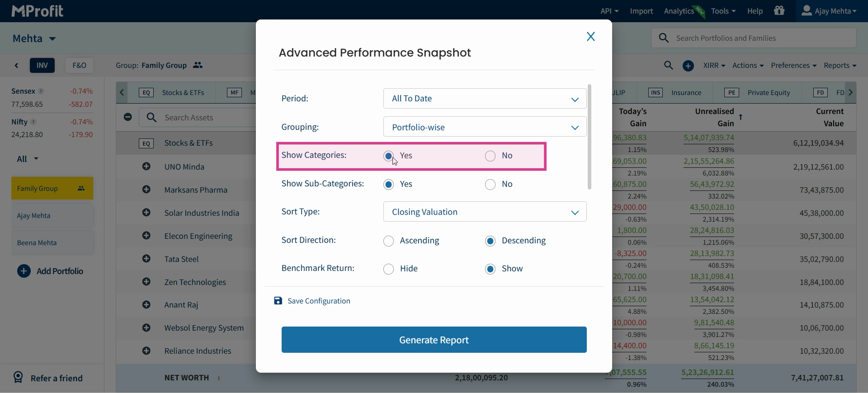Click the Refer a friend badge icon

click(18, 377)
